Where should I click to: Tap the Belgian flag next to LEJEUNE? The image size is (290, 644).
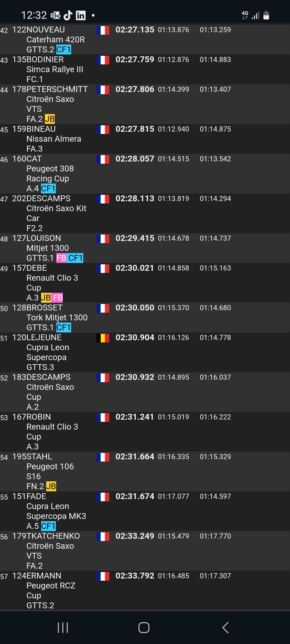click(x=103, y=338)
